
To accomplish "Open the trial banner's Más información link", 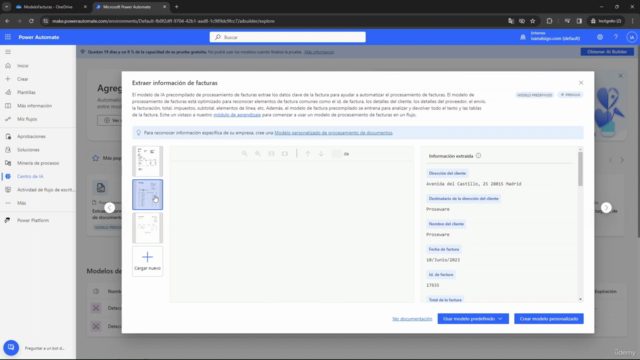I will click(319, 52).
